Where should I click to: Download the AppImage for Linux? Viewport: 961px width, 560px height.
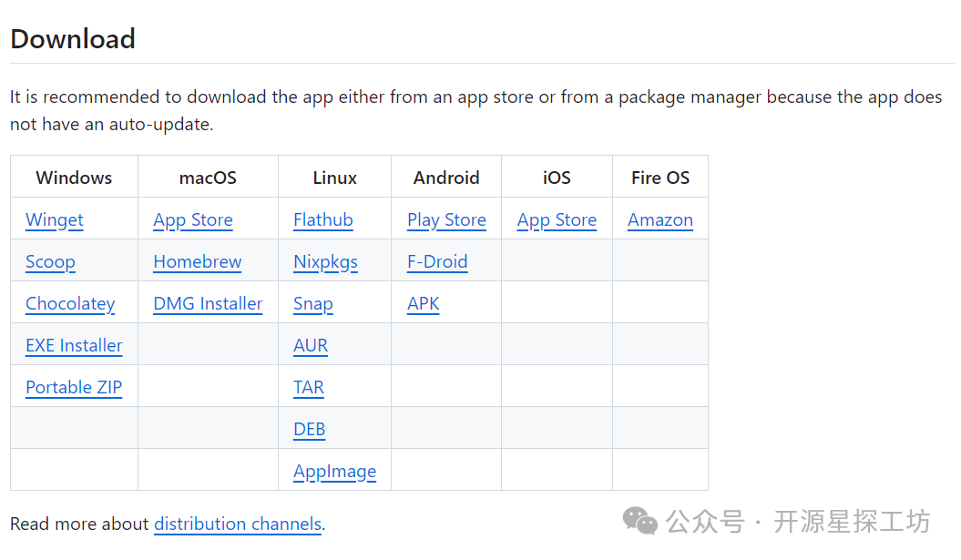tap(334, 471)
